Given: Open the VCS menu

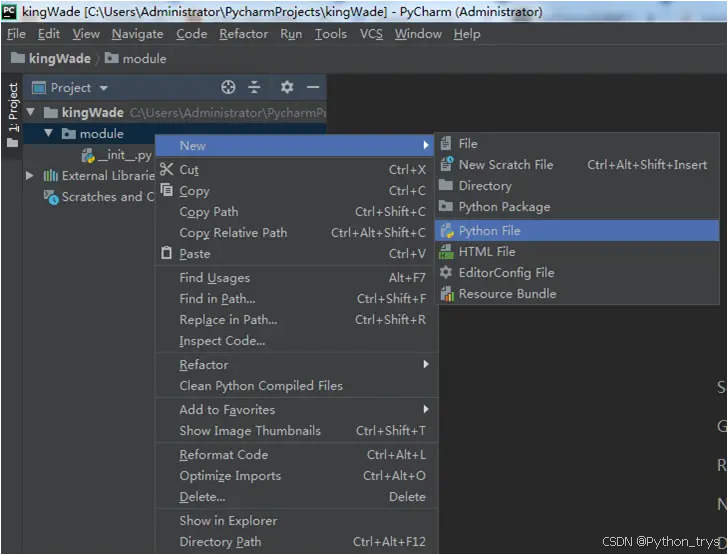Looking at the screenshot, I should tap(371, 34).
